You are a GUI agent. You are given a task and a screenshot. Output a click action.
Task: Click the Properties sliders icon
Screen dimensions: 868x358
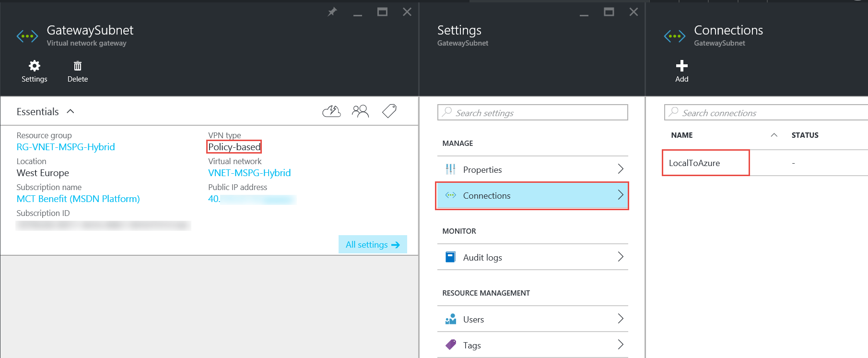point(450,169)
